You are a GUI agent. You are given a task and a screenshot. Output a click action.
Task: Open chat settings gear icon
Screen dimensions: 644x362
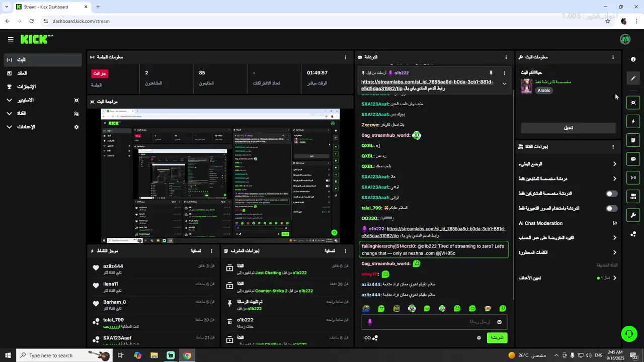[479, 338]
